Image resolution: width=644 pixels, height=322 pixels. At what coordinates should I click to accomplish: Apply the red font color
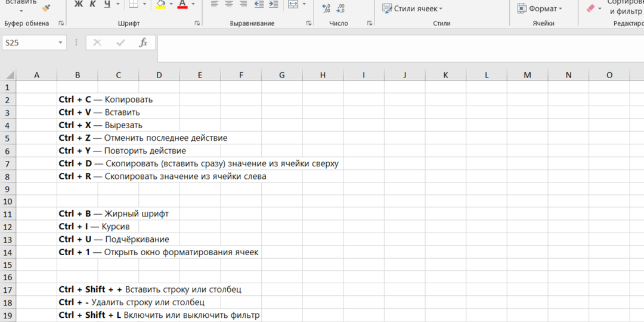(x=183, y=4)
